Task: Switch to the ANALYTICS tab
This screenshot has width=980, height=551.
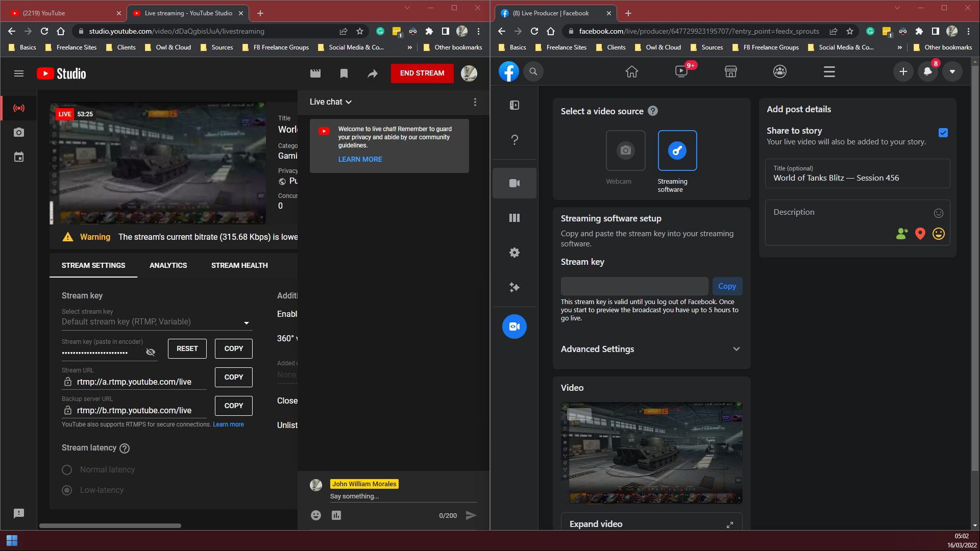Action: 168,265
